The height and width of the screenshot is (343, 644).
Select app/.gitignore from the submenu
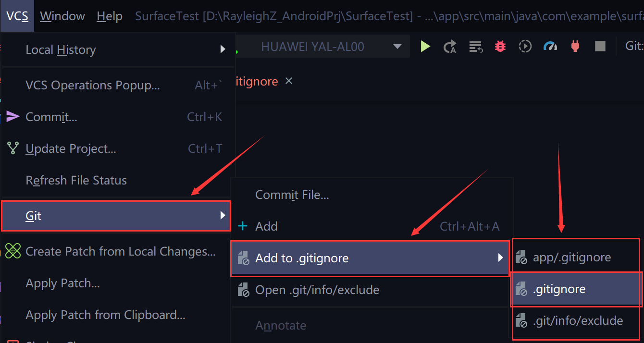(571, 257)
